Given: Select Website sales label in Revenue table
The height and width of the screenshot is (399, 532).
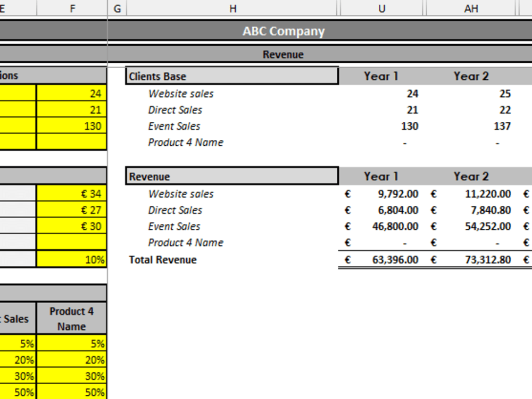Looking at the screenshot, I should click(181, 194).
